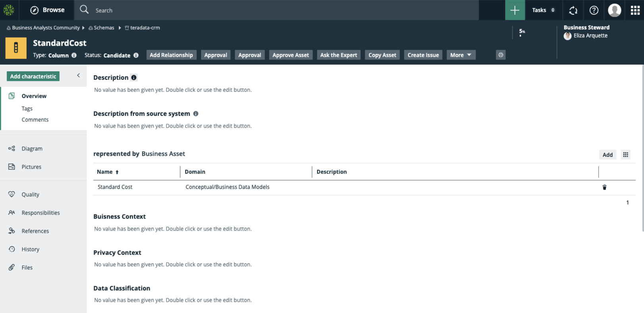Click the refresh activities icon

click(573, 10)
